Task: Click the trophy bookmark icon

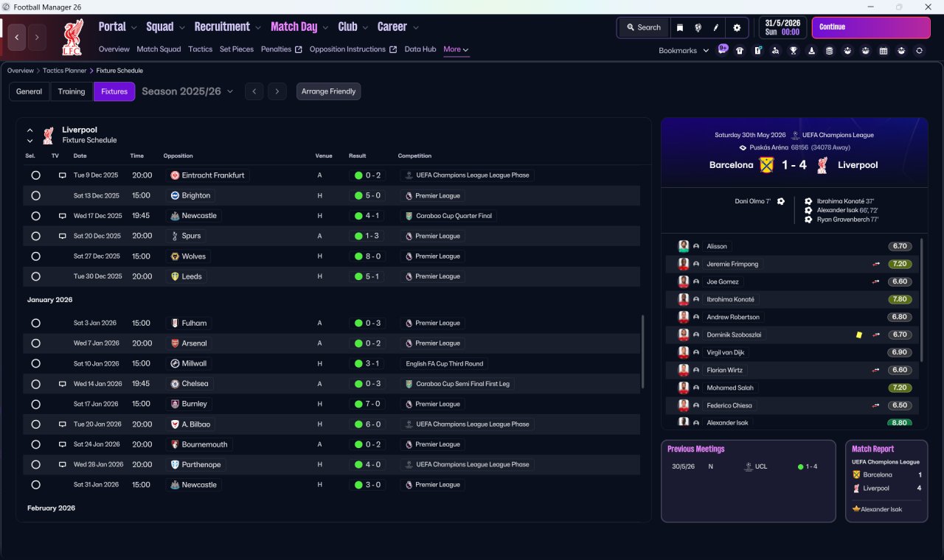Action: (794, 51)
